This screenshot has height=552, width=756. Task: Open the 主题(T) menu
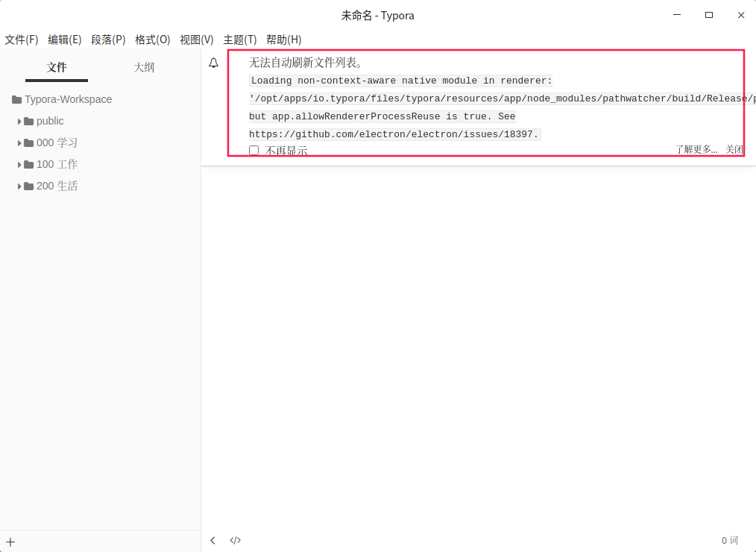[239, 40]
